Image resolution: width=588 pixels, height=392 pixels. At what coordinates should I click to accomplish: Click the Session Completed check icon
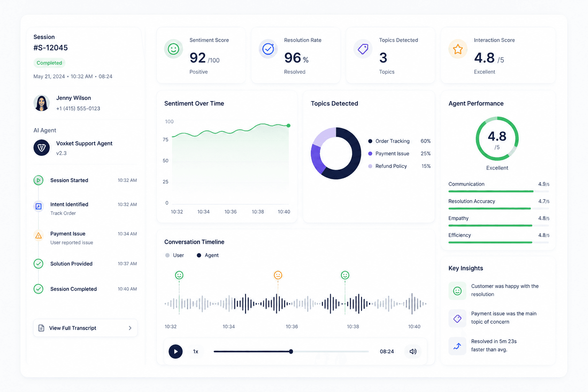(x=38, y=289)
